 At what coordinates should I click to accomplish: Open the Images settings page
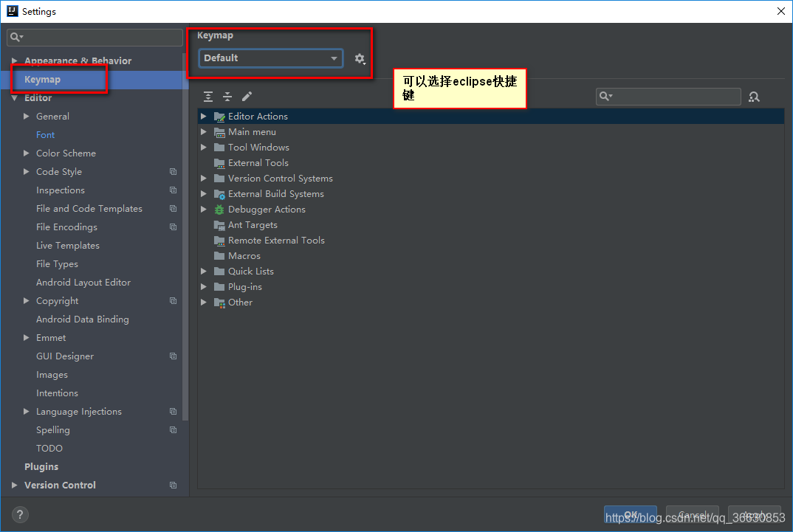pyautogui.click(x=52, y=375)
